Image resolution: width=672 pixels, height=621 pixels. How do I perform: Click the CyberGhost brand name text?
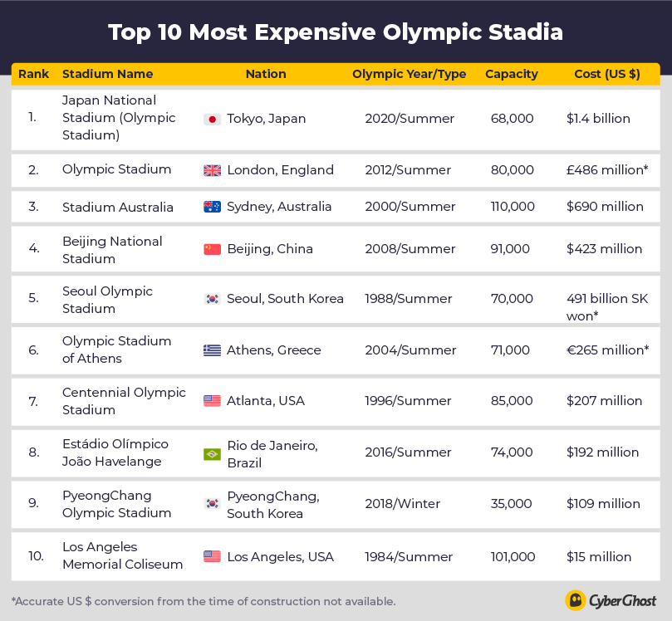pyautogui.click(x=623, y=600)
